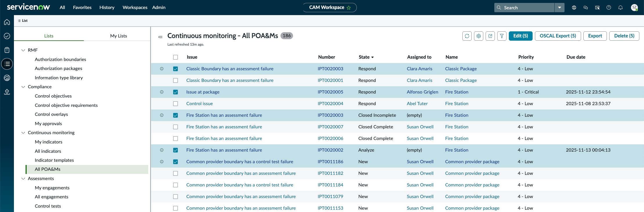Click the search magnifier icon

[x=499, y=8]
